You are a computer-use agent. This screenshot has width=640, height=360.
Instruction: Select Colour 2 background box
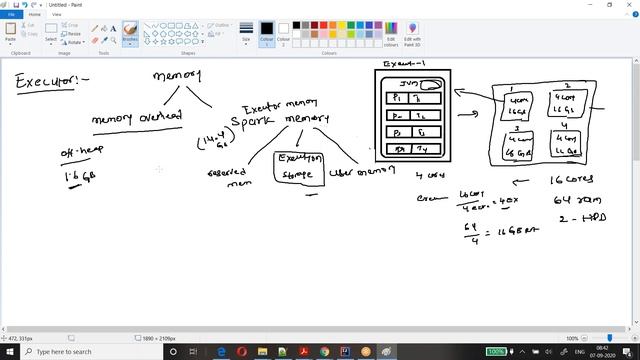[283, 34]
